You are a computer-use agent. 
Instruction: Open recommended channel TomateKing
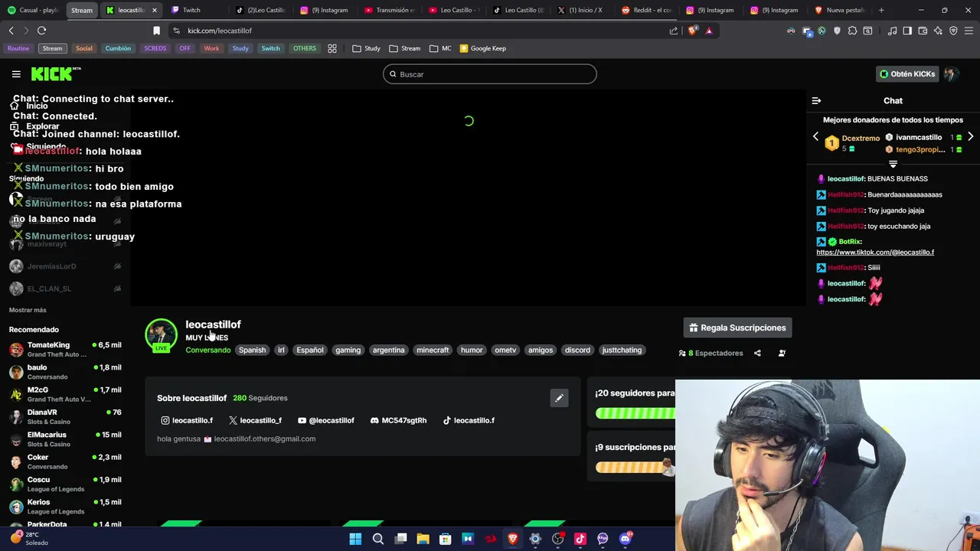coord(65,350)
